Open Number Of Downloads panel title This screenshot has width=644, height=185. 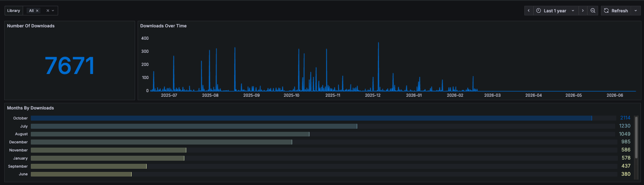(31, 26)
